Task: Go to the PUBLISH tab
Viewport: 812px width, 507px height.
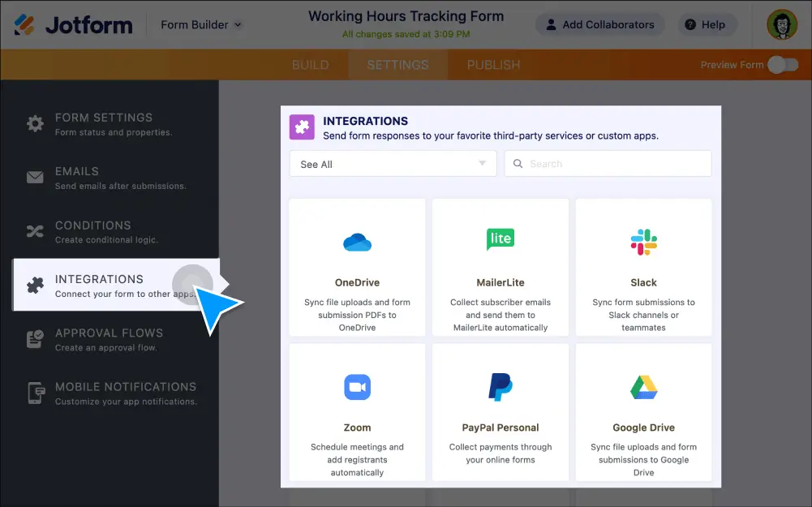Action: coord(493,65)
